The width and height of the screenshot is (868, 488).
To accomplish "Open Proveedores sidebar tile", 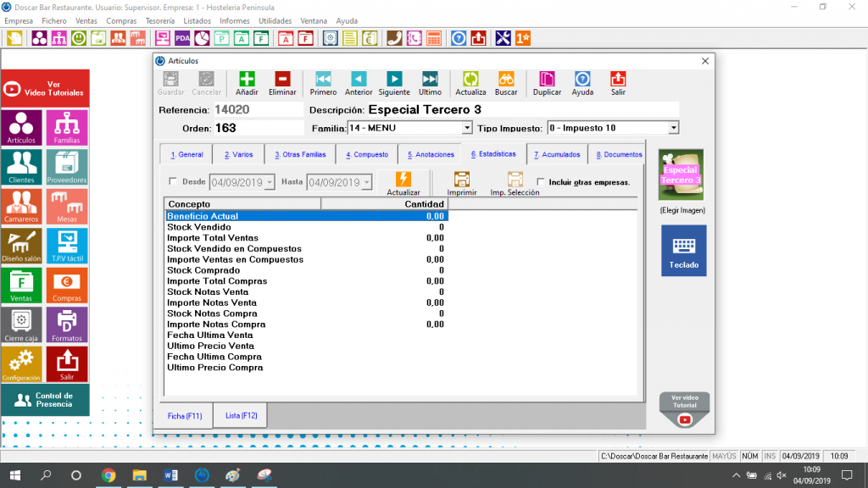I will pos(67,167).
